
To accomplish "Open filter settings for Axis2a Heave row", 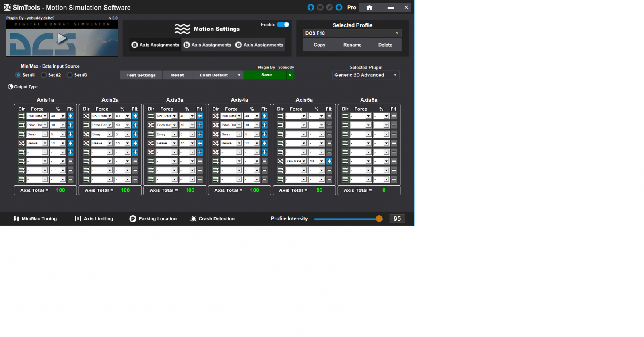I will tap(135, 143).
